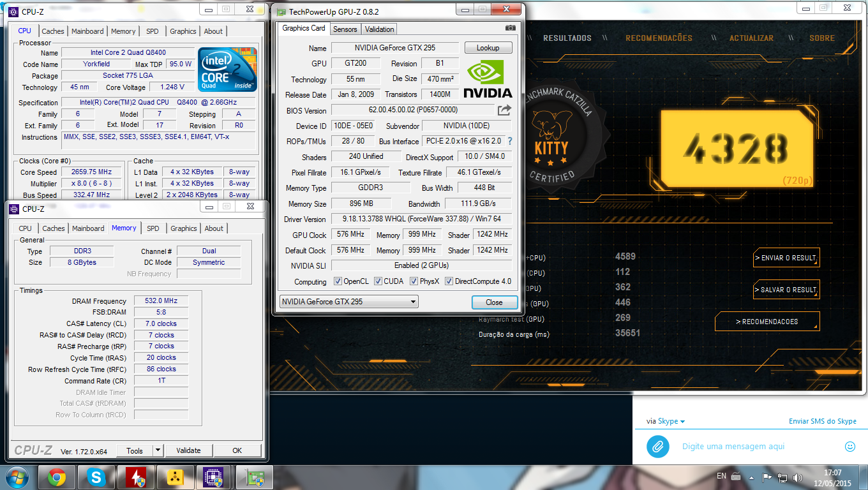This screenshot has height=490, width=868.
Task: Open SOBRE in the Catzilla menu
Action: pos(822,38)
